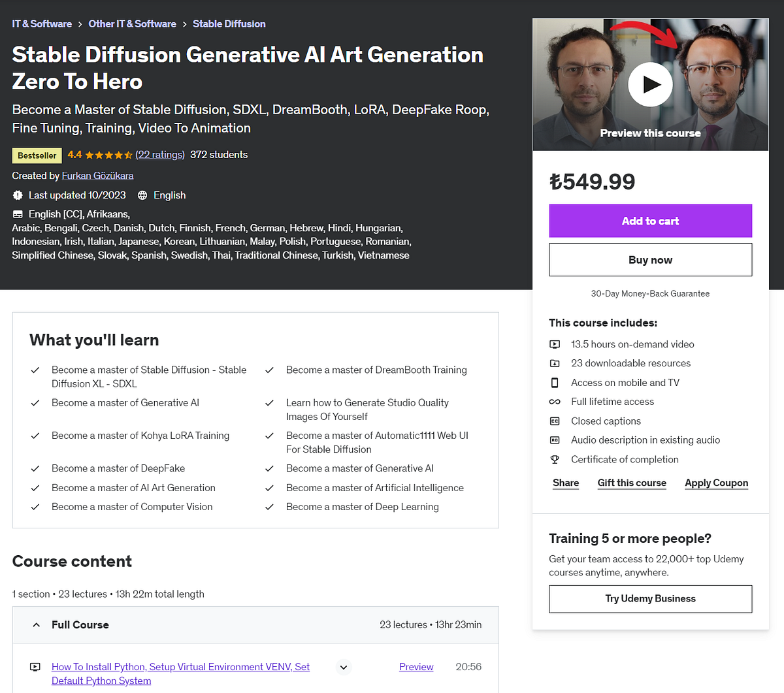Click the mobile and TV access icon
This screenshot has width=784, height=693.
[555, 382]
